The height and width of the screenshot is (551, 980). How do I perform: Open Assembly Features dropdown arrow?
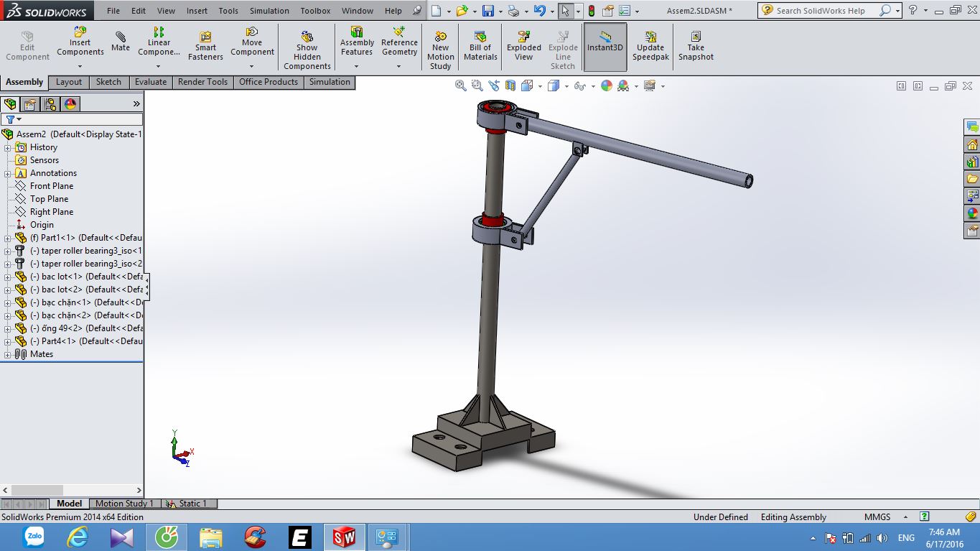(x=357, y=66)
